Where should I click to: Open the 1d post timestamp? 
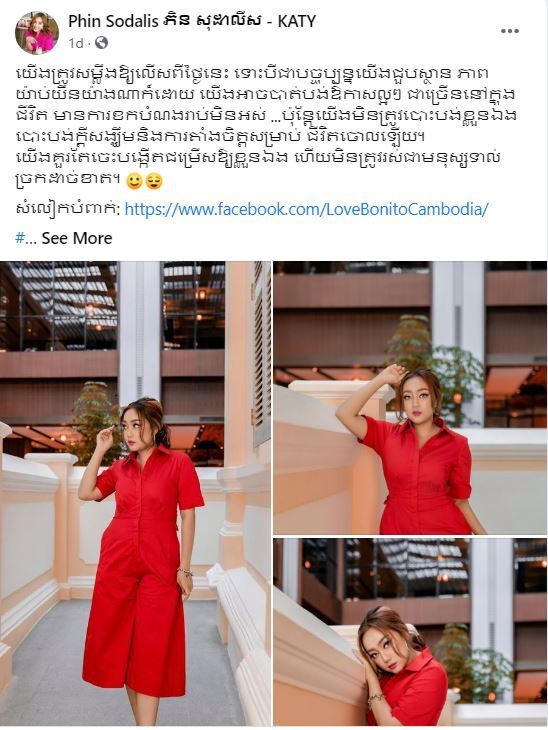click(x=75, y=43)
